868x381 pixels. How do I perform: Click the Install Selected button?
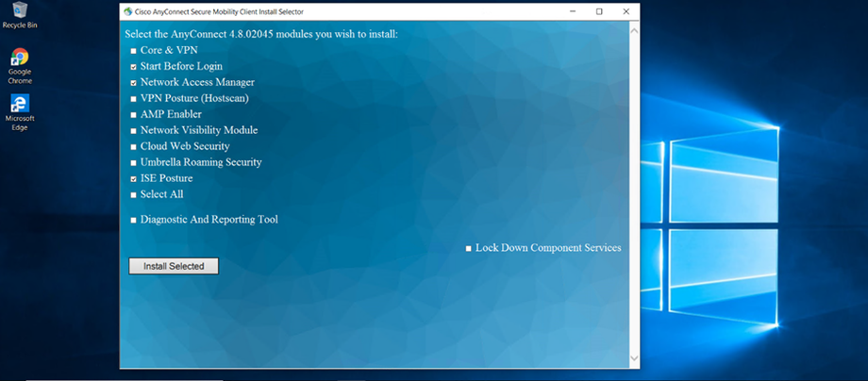coord(174,266)
